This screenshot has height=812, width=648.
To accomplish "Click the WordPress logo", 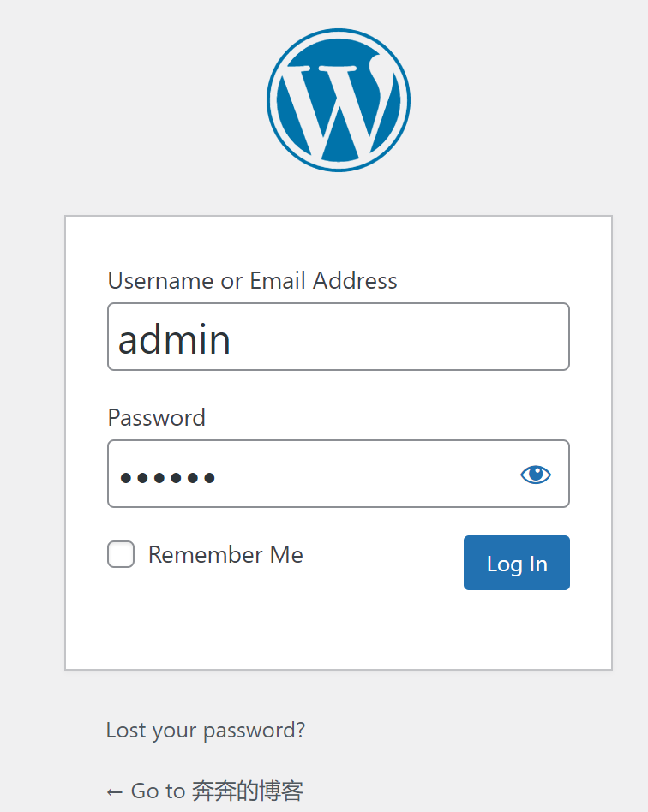I will 339,100.
